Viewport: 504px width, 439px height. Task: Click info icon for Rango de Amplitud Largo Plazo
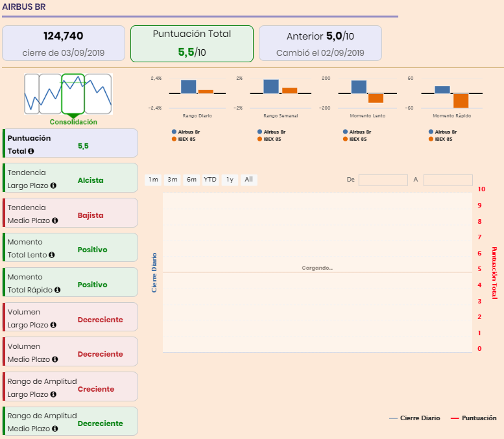(x=53, y=394)
